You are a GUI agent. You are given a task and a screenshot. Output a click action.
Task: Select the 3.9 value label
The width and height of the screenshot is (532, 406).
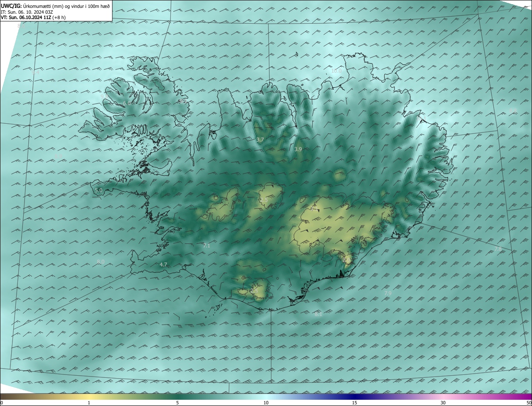298,149
